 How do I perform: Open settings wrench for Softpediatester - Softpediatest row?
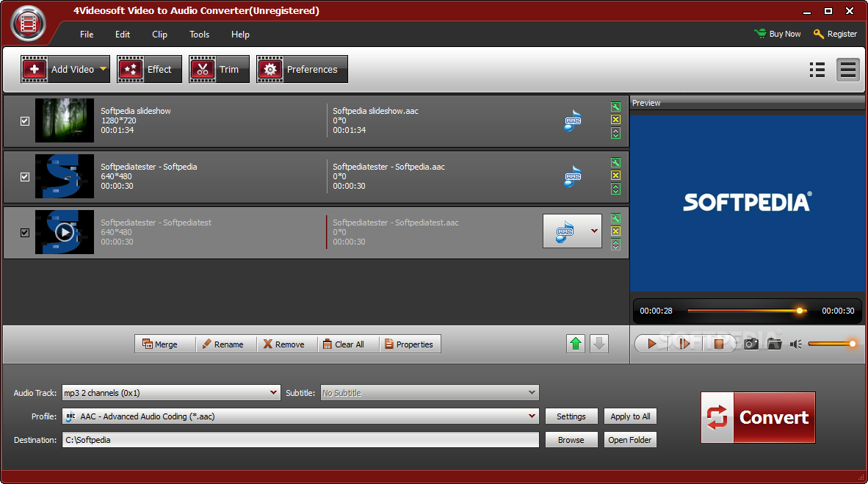pyautogui.click(x=615, y=219)
